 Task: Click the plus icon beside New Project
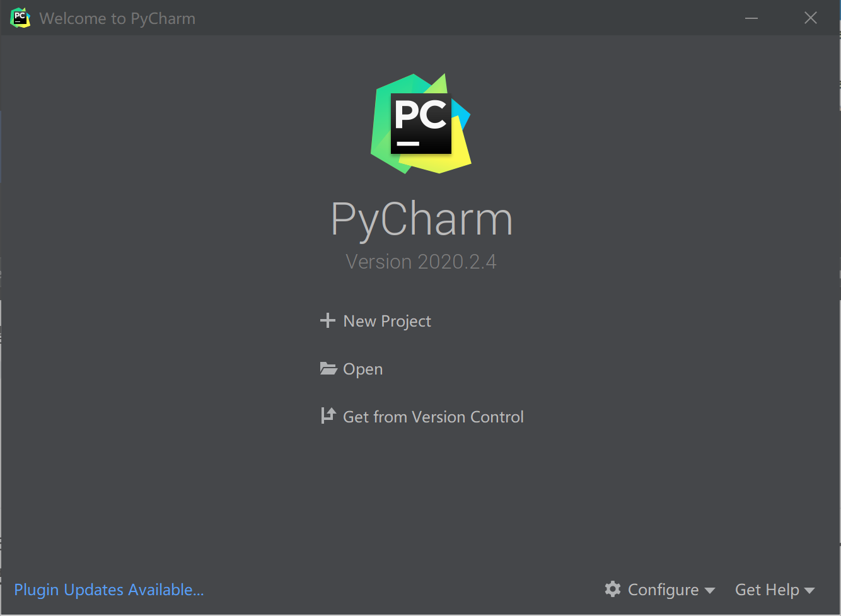pos(327,321)
